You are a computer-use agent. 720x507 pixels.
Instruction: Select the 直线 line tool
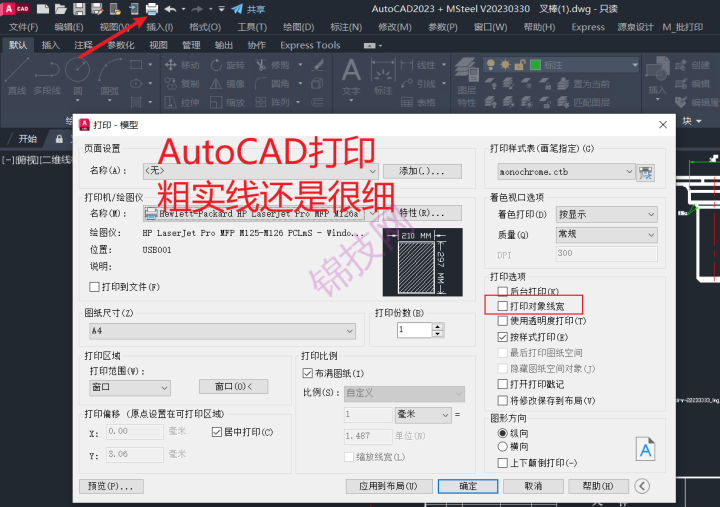coord(17,76)
